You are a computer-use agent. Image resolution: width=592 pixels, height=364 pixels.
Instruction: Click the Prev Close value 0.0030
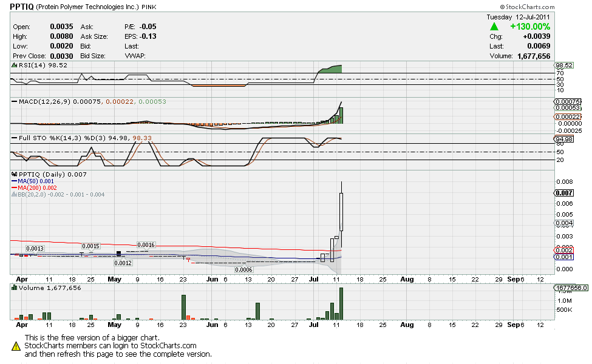pyautogui.click(x=61, y=56)
